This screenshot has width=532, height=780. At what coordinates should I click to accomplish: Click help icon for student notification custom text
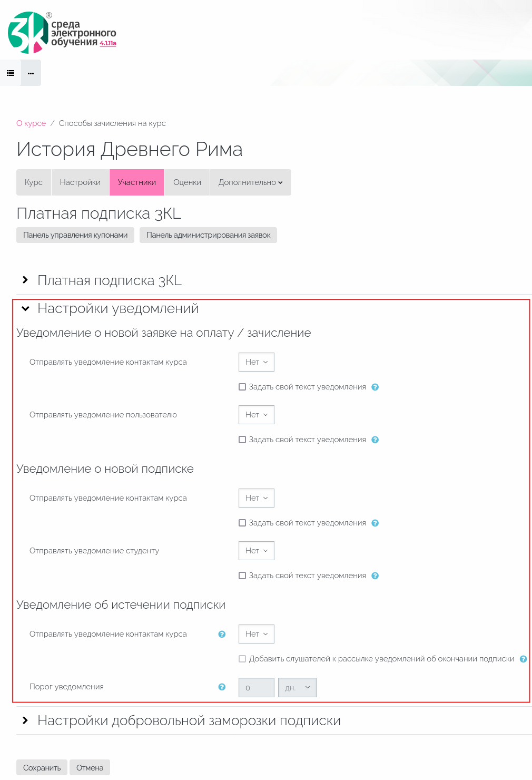tap(375, 576)
